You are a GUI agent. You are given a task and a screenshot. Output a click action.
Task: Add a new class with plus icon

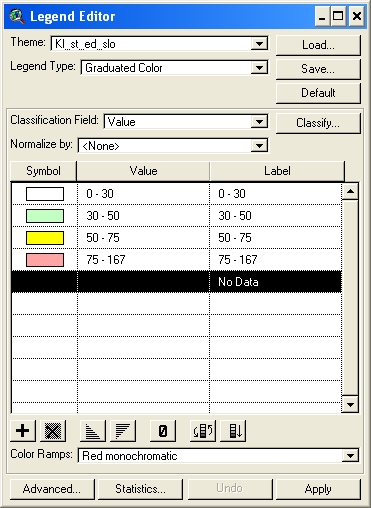pos(23,431)
